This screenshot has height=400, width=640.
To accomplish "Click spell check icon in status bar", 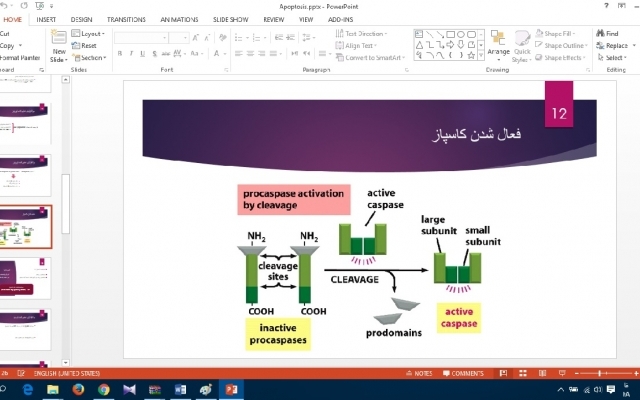I will click(x=22, y=373).
